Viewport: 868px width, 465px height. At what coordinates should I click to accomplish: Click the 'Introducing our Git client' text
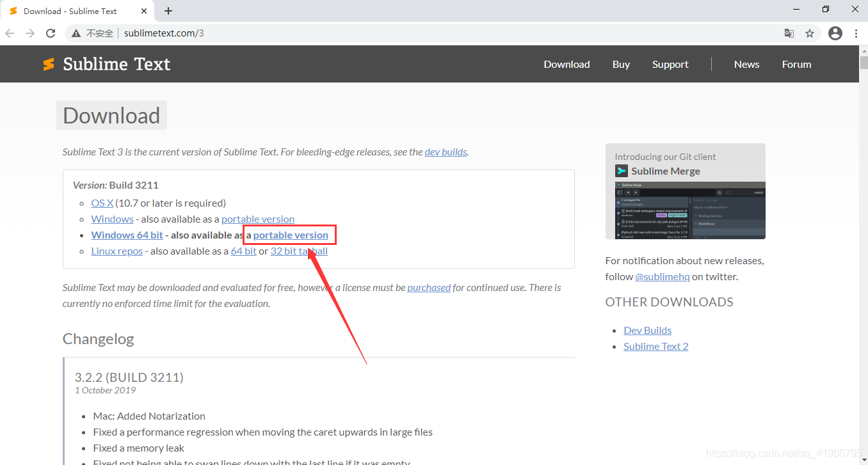tap(665, 157)
